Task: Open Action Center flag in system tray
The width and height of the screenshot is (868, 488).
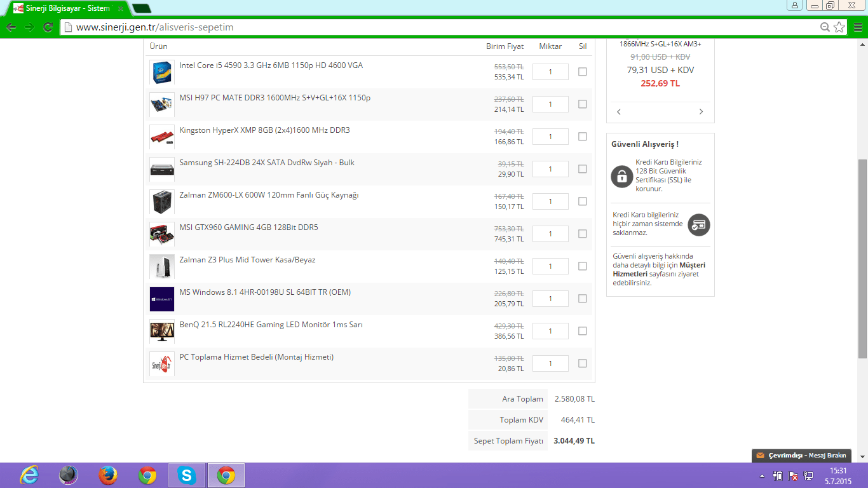Action: tap(793, 476)
